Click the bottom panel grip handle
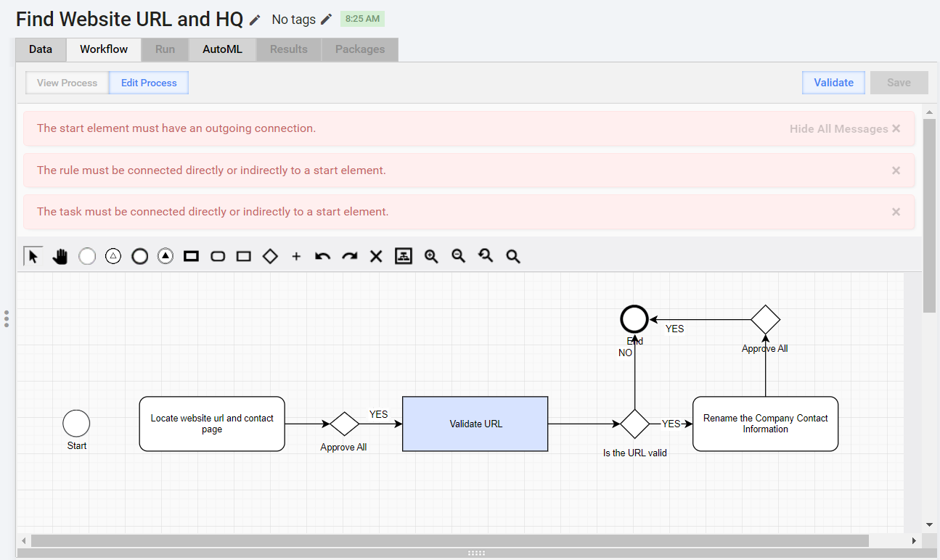Screen dimensions: 940x560 476,553
